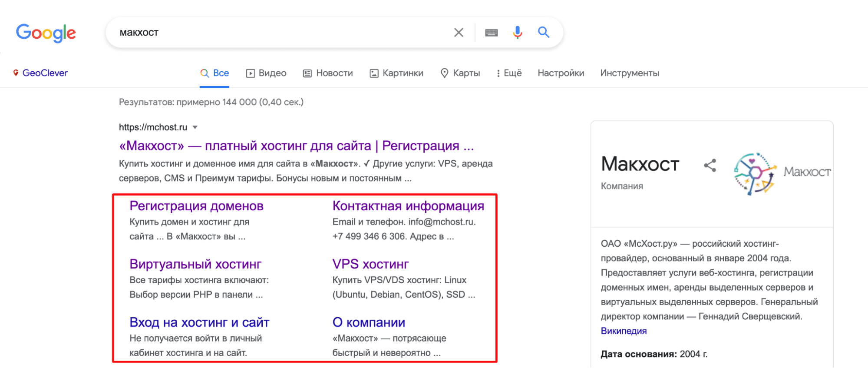Submit search with the magnifying glass icon
Image resolution: width=868 pixels, height=368 pixels.
click(x=544, y=32)
